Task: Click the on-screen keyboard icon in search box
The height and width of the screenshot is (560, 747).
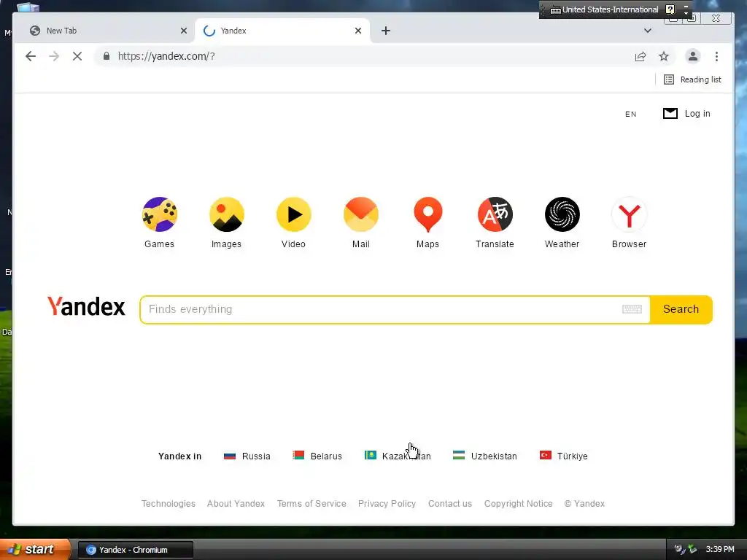Action: [632, 309]
